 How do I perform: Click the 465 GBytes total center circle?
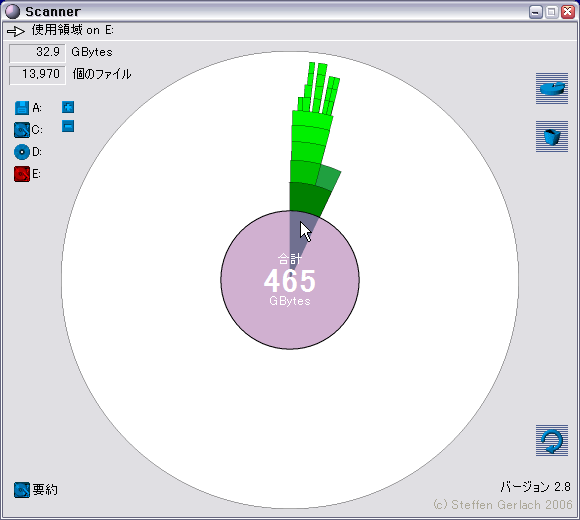[x=290, y=280]
